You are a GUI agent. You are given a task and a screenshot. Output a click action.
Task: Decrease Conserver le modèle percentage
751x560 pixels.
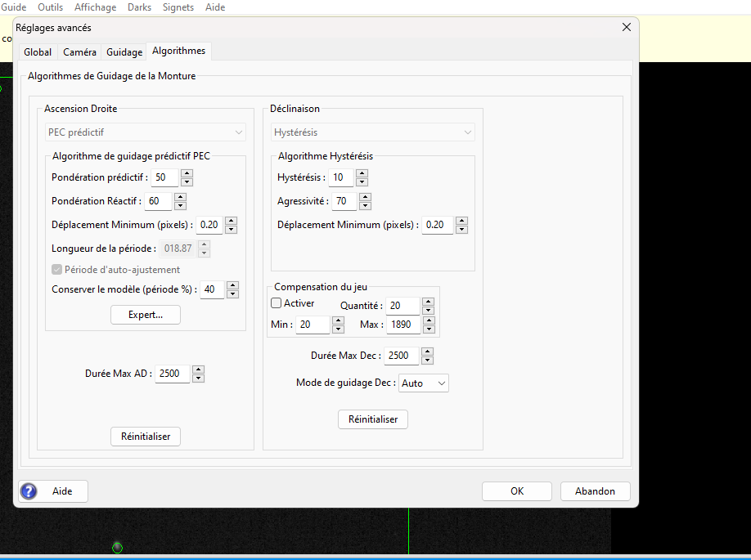[x=233, y=293]
